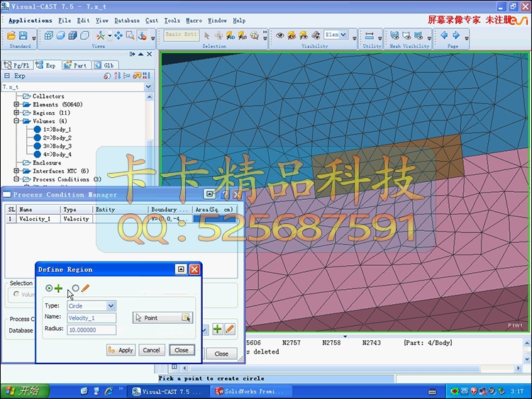The height and width of the screenshot is (399, 532).
Task: Open the Cast menu
Action: (x=152, y=21)
